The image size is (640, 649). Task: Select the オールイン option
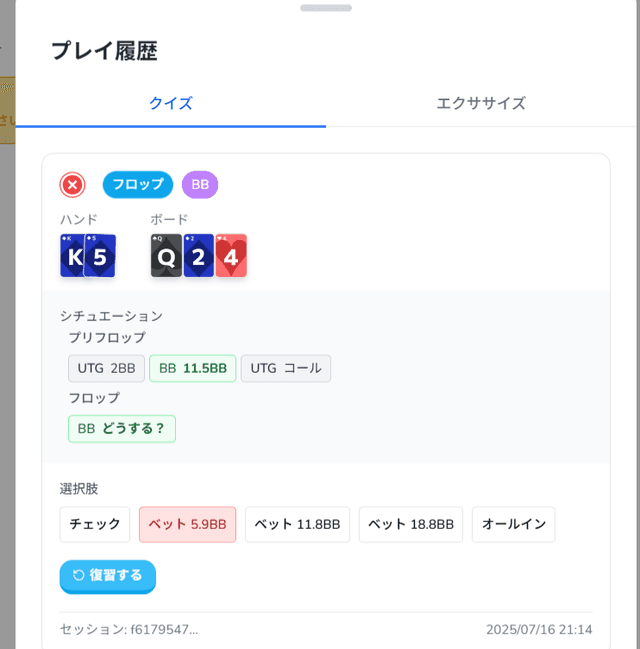[513, 524]
